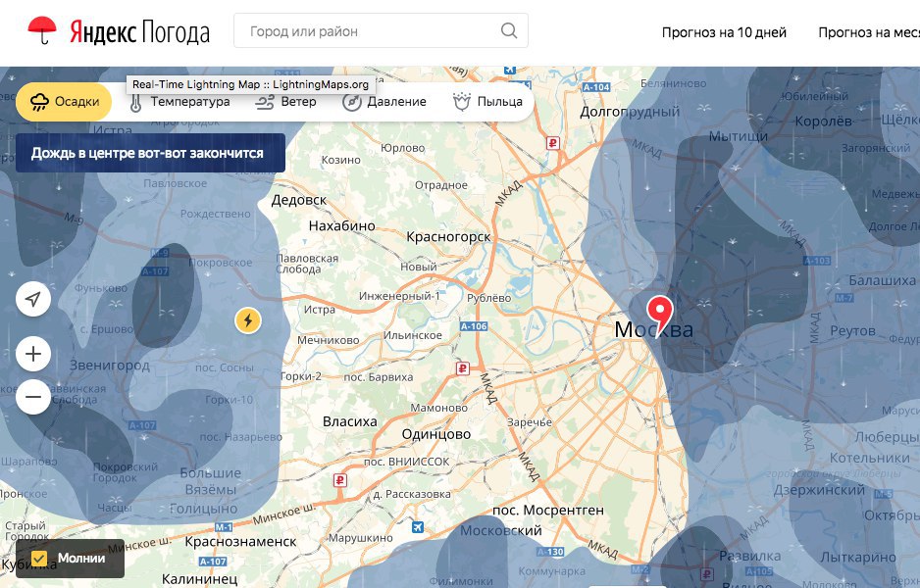Switch to the Пыльца pollen layer
Image resolution: width=920 pixels, height=588 pixels.
tap(487, 102)
